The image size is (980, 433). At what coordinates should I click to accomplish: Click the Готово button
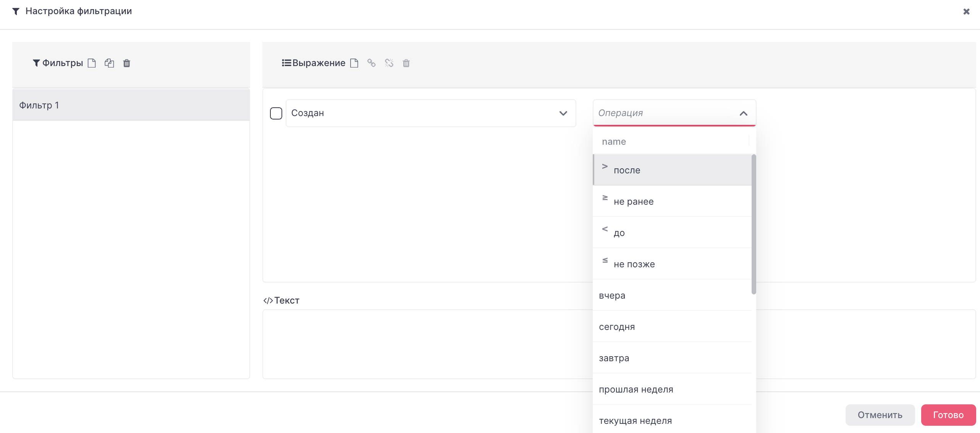(948, 415)
